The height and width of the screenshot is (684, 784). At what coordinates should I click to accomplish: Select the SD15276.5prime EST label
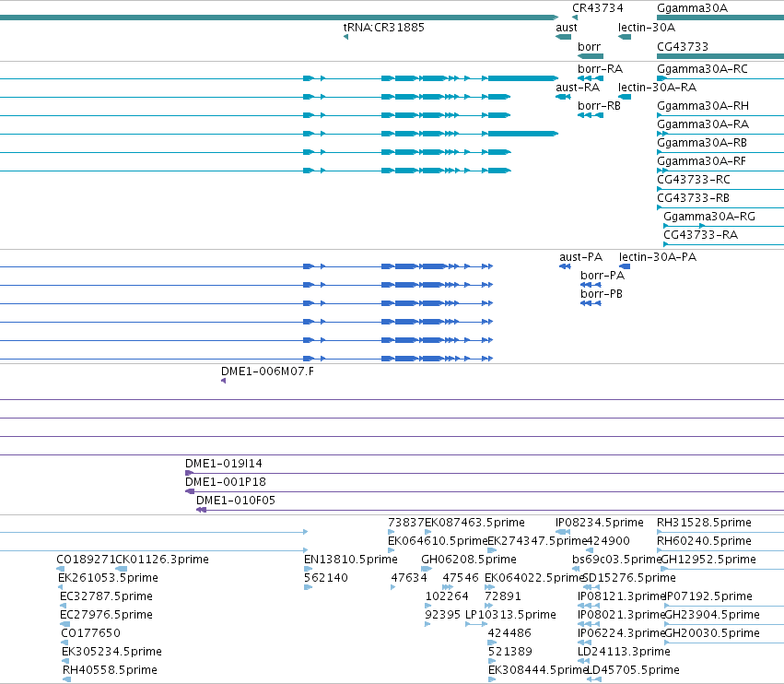(x=629, y=578)
